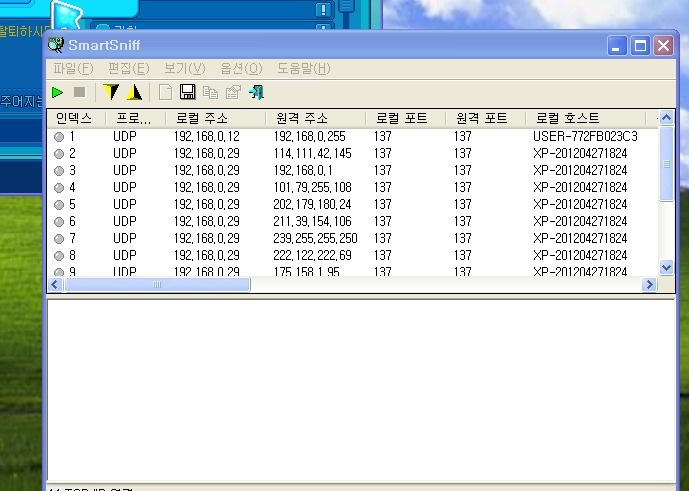This screenshot has height=491, width=689.
Task: Sort by the 로컬 호스트 column header
Action: pos(586,118)
